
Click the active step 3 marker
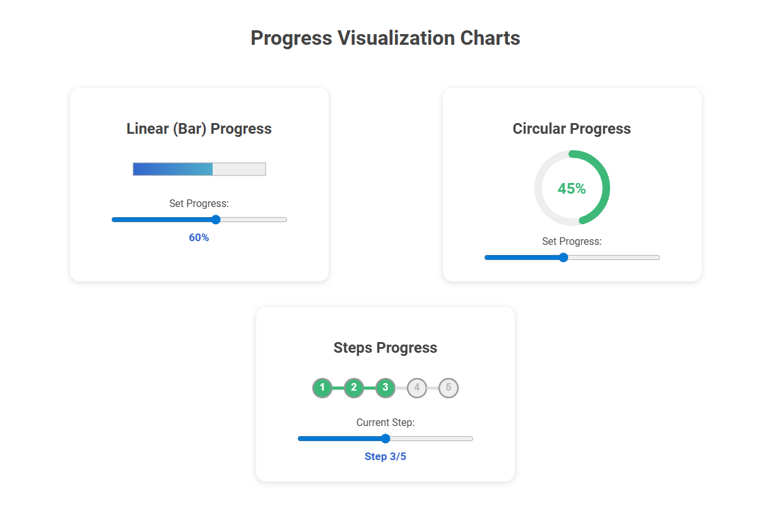coord(385,388)
